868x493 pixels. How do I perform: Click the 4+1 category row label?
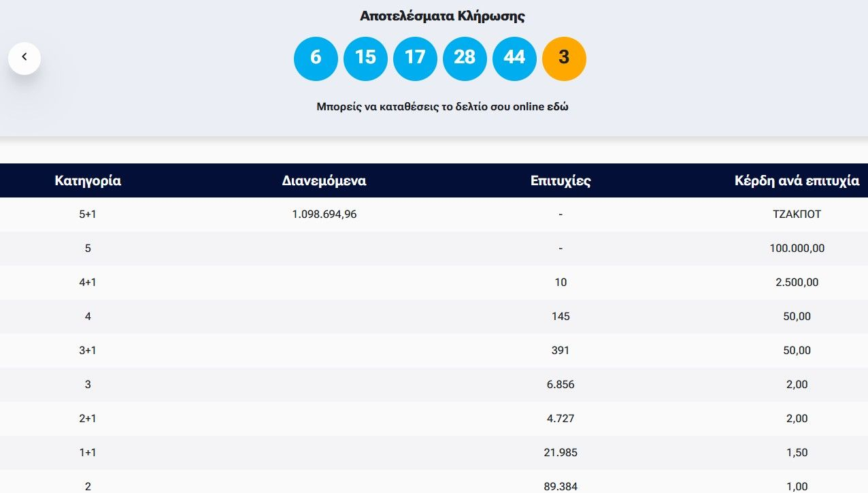(88, 283)
